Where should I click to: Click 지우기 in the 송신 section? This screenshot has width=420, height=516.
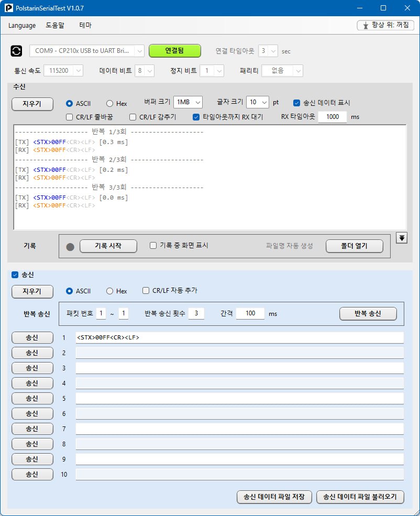tap(32, 292)
